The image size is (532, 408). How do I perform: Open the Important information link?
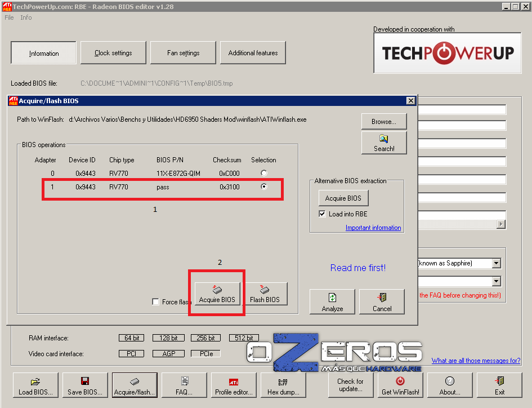pyautogui.click(x=373, y=228)
